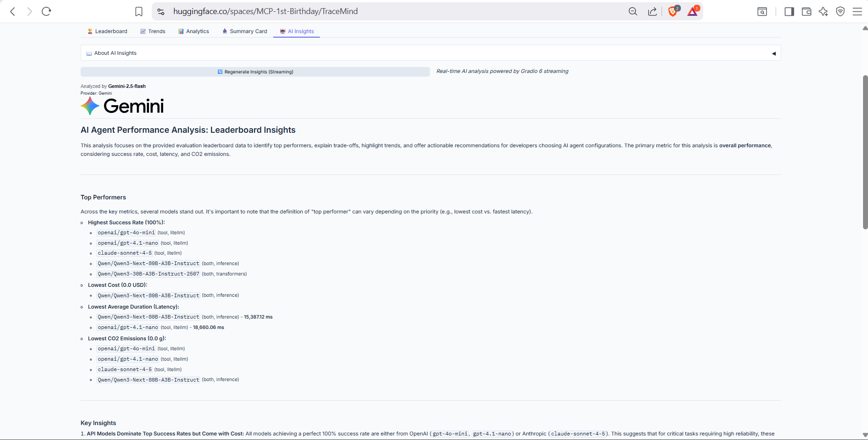Open the tab search icon
Screen dimensions: 868x440
762,11
